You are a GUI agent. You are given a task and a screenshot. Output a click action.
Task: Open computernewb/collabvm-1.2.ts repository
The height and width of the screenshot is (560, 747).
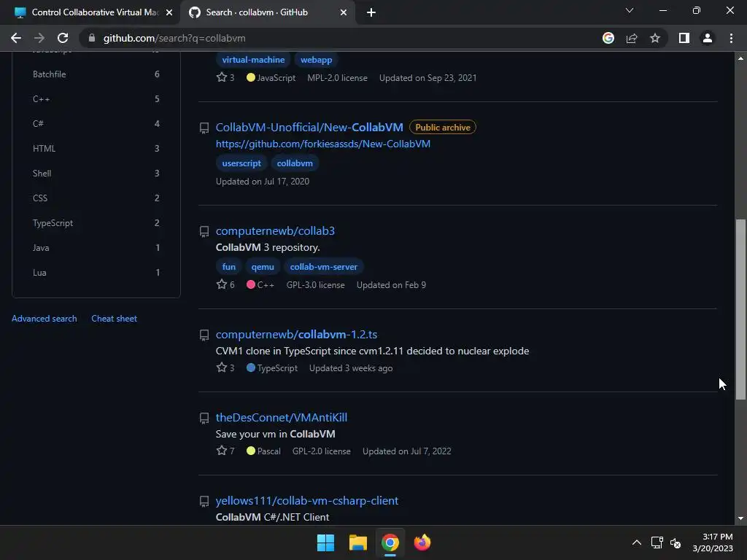(296, 334)
